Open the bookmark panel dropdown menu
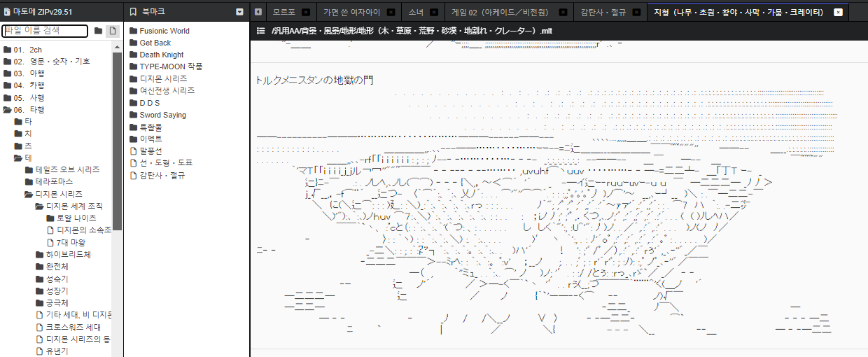868x357 pixels. 240,12
